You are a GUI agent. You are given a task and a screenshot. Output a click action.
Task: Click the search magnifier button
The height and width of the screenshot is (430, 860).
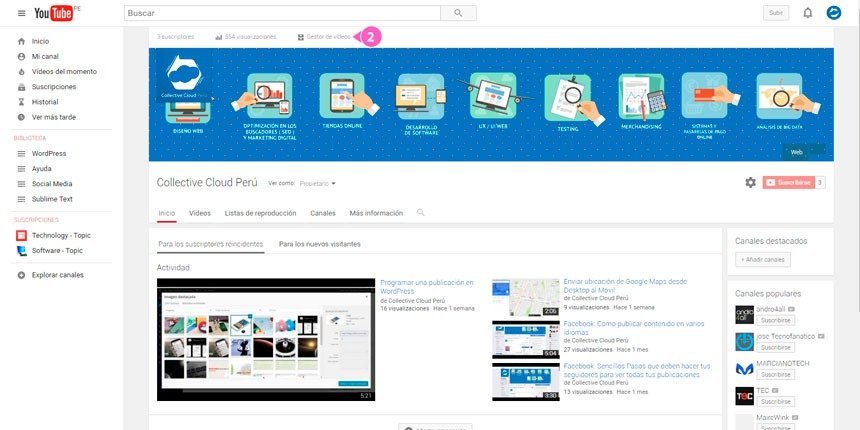459,13
